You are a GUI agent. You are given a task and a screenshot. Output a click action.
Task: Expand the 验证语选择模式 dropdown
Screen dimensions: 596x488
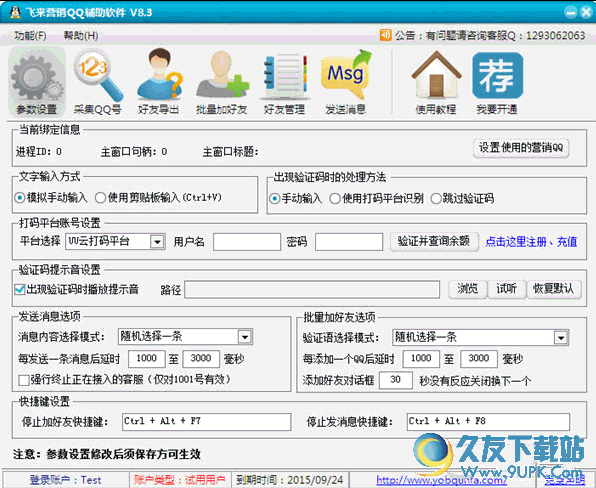[x=561, y=337]
